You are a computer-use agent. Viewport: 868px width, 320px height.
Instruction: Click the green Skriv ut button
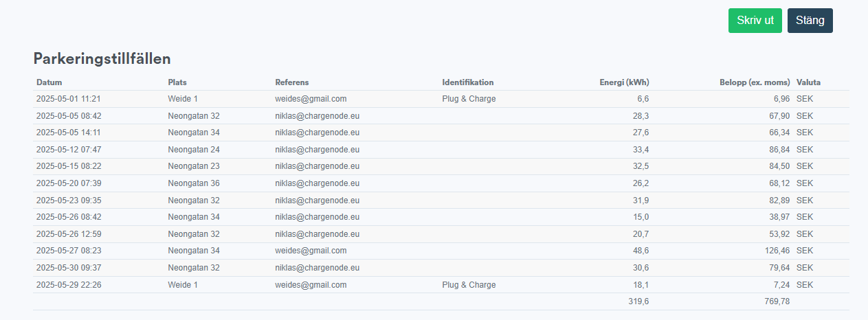pyautogui.click(x=755, y=21)
